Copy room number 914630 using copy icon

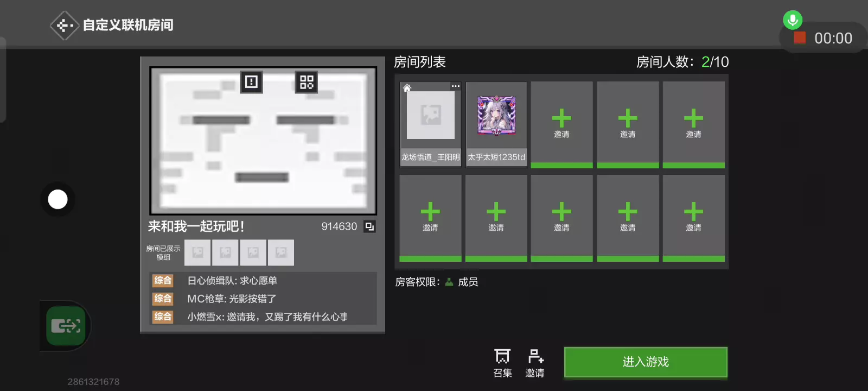point(369,226)
